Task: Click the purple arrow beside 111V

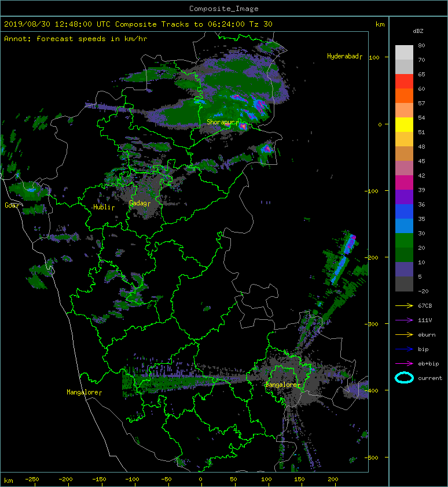Action: pyautogui.click(x=404, y=320)
